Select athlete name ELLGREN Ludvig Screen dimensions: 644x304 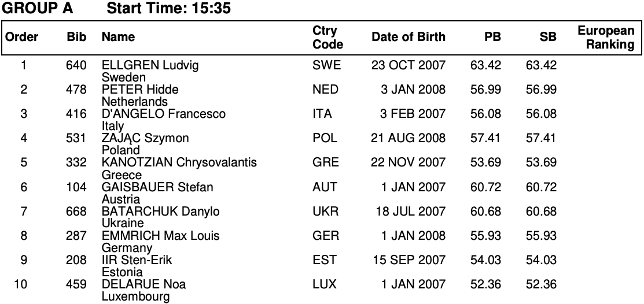150,65
